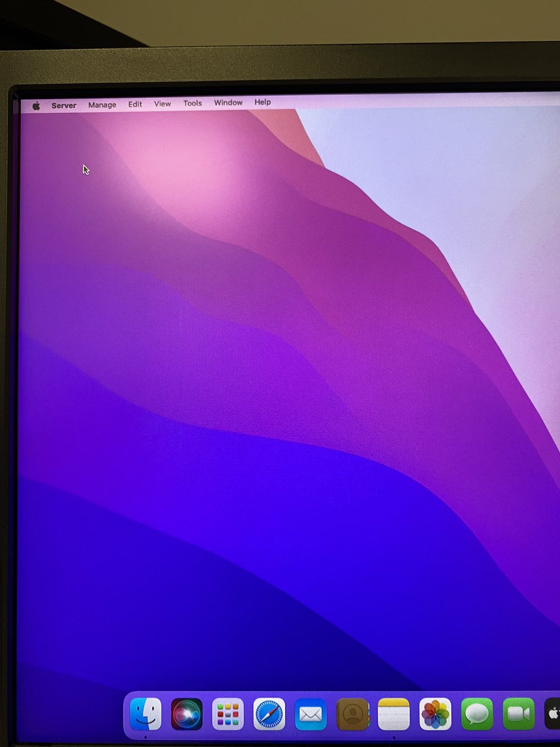This screenshot has height=747, width=560.
Task: Launch the Notes app
Action: point(394,714)
